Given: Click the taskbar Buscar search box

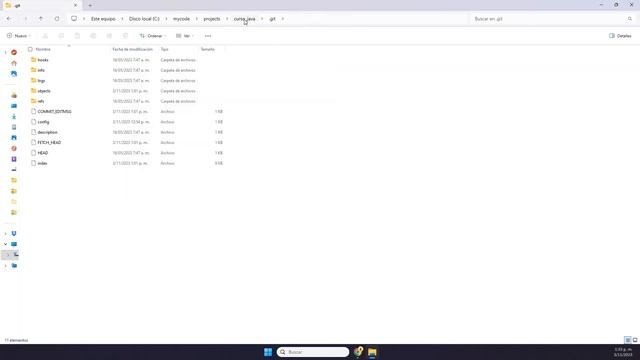Looking at the screenshot, I should coord(313,352).
